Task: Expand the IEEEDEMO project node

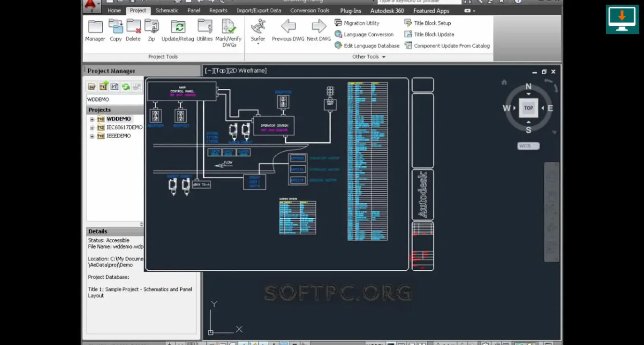Action: point(92,136)
